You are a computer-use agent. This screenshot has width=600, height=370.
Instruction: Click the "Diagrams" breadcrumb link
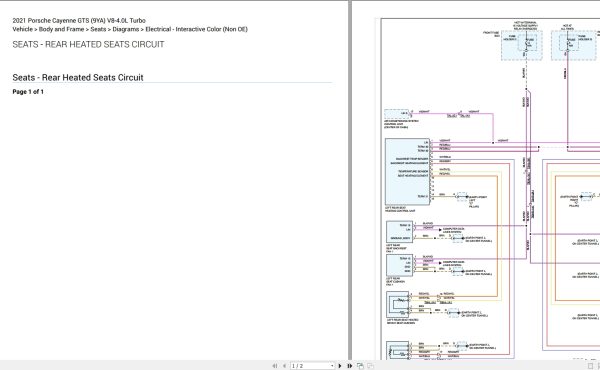coord(126,29)
